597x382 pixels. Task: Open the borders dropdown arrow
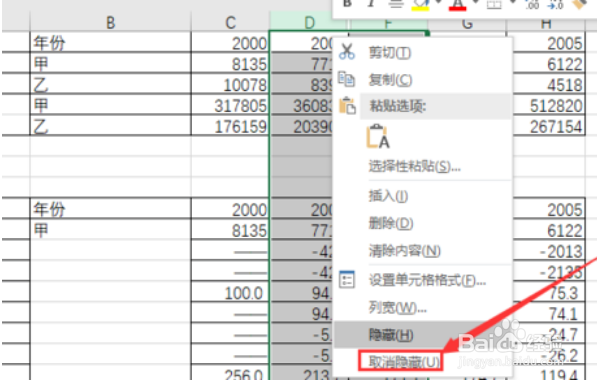click(x=512, y=2)
